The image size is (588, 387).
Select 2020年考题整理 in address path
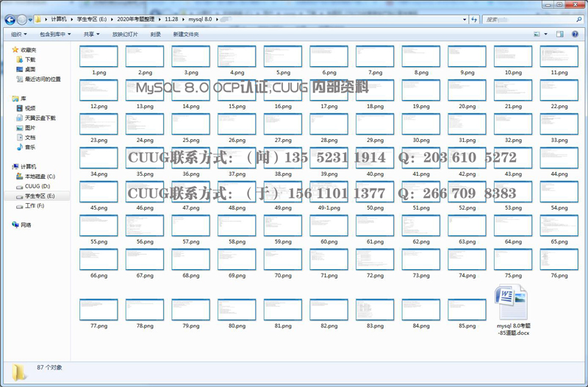(135, 19)
